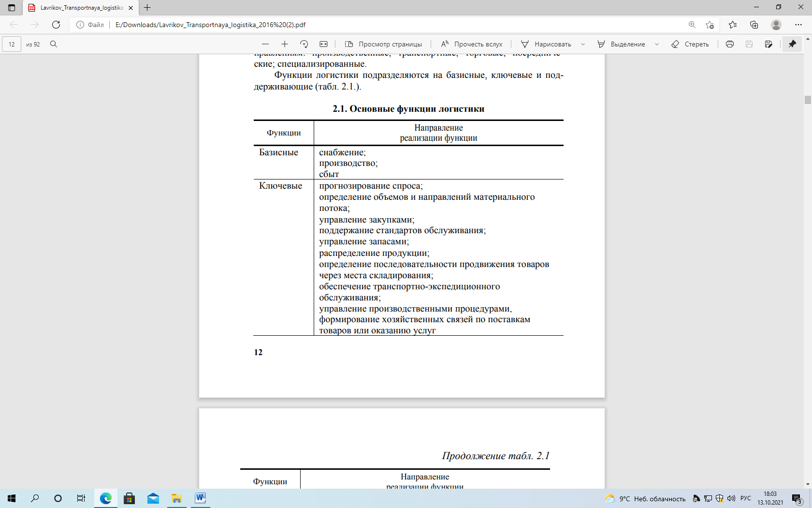
Task: Refresh the current page
Action: pyautogui.click(x=56, y=25)
